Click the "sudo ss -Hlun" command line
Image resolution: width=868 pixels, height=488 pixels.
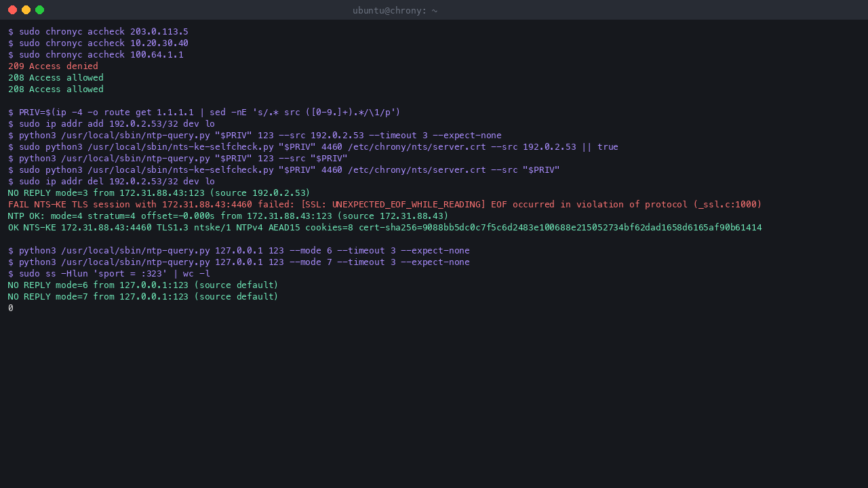click(x=109, y=274)
